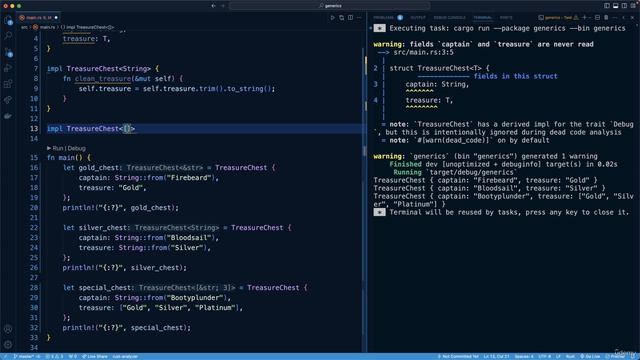
Task: Open editor more actions ellipsis
Action: click(x=359, y=18)
